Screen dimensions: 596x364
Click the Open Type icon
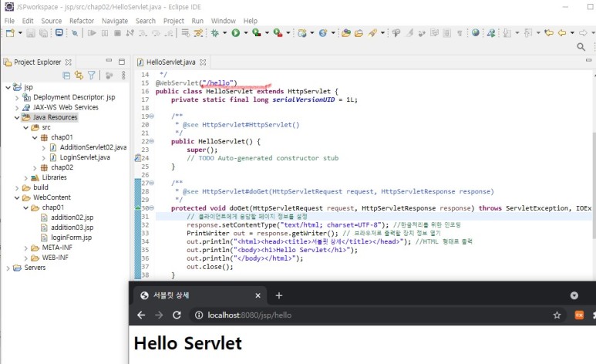click(x=346, y=33)
